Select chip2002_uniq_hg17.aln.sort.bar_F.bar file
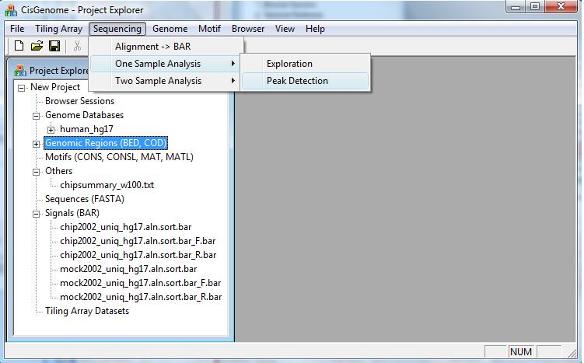The width and height of the screenshot is (584, 363). point(138,241)
